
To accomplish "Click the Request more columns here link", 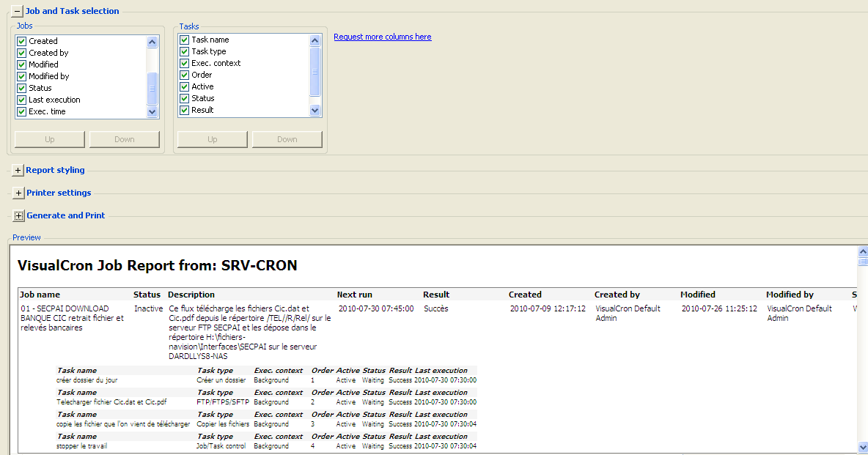I will (x=382, y=37).
